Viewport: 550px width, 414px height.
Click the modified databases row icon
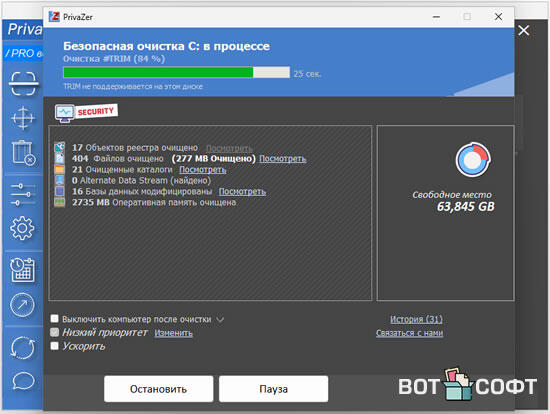coord(60,191)
